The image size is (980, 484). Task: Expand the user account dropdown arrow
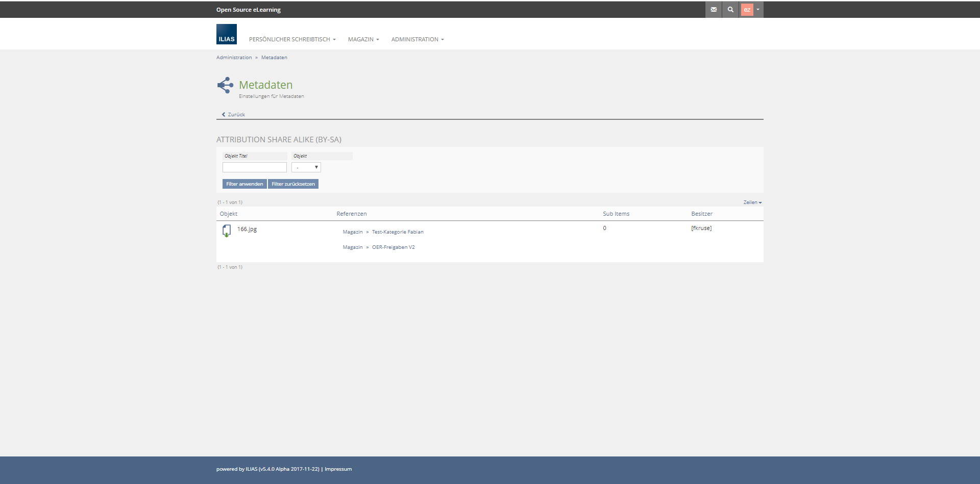pyautogui.click(x=758, y=10)
